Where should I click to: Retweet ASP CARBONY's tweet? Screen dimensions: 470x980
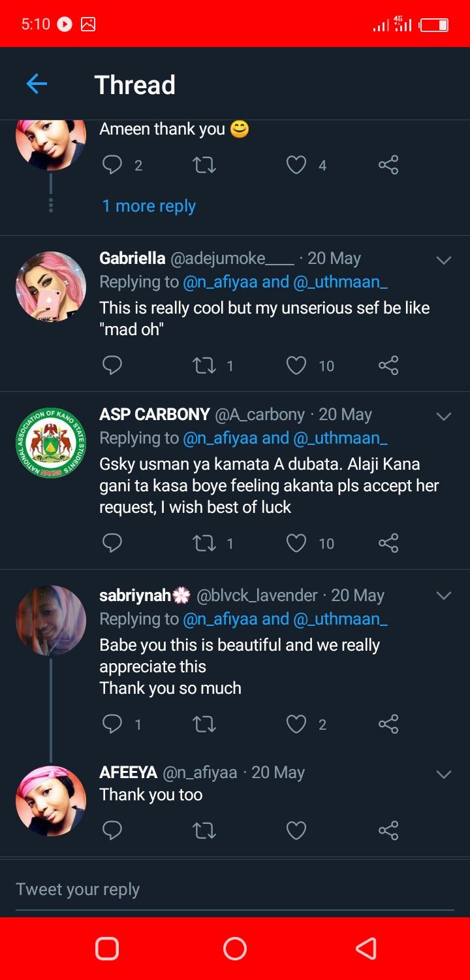204,543
